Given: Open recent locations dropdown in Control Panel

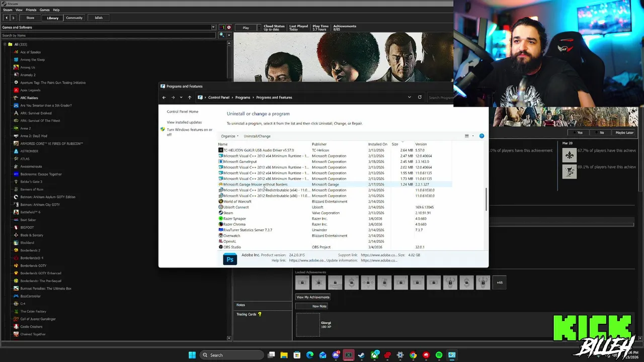Looking at the screenshot, I should pyautogui.click(x=181, y=98).
